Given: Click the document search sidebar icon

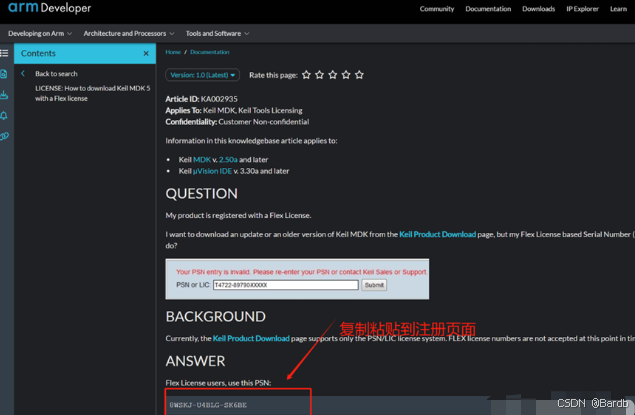Looking at the screenshot, I should [4, 74].
